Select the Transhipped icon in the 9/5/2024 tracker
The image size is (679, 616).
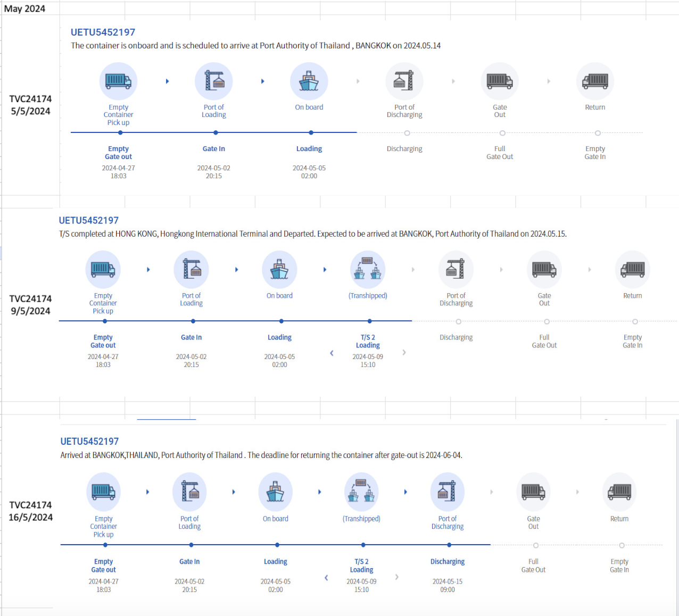coord(368,270)
